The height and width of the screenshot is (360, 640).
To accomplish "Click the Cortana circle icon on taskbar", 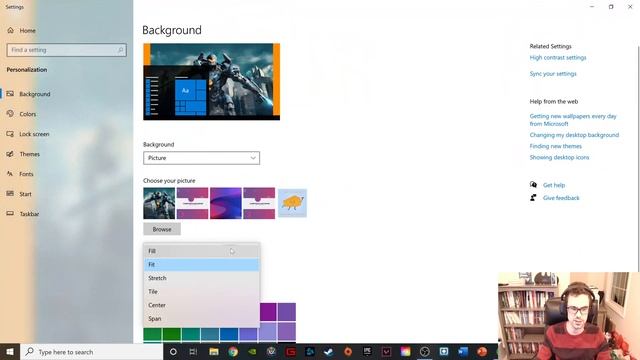I will (x=173, y=351).
